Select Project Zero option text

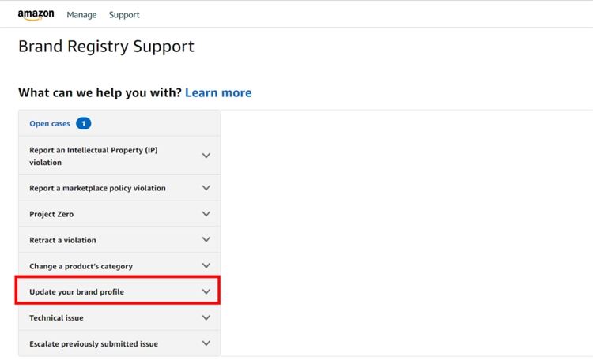coord(51,214)
